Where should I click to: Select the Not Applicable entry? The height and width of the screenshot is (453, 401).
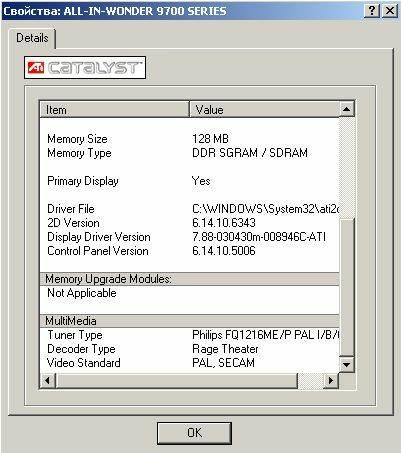82,293
